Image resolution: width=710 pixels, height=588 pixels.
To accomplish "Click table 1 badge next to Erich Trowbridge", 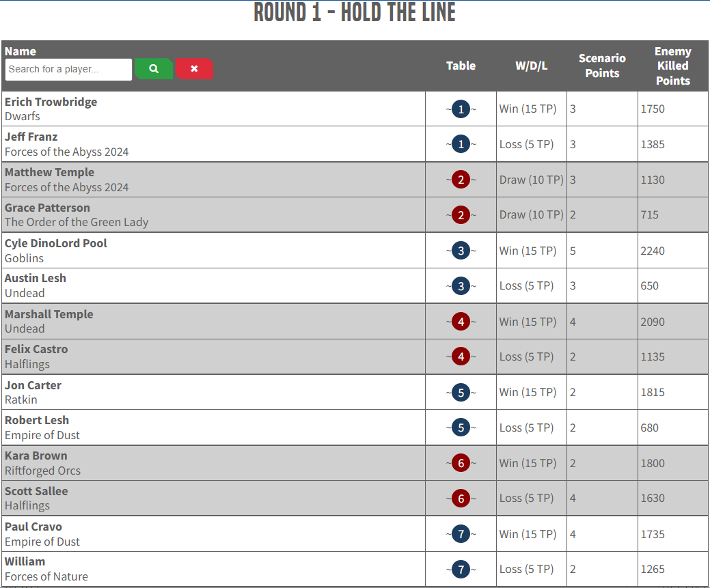I will [461, 109].
